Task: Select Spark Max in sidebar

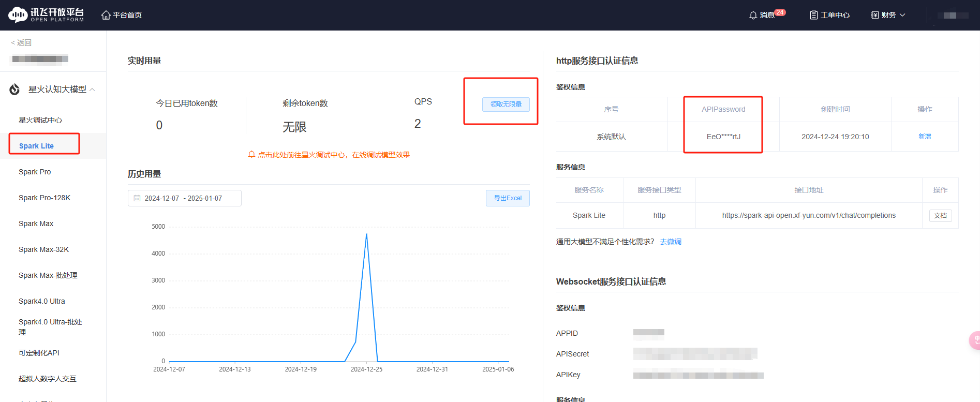Action: tap(36, 224)
